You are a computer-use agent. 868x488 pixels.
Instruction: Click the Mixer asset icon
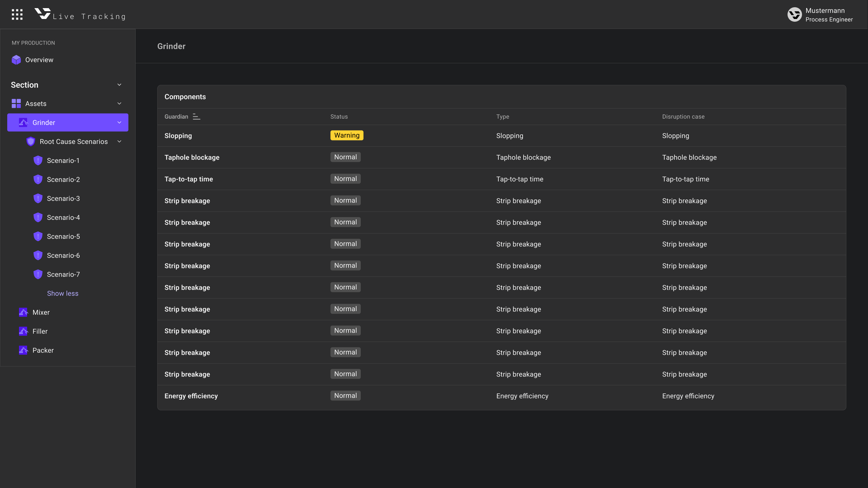coord(23,312)
